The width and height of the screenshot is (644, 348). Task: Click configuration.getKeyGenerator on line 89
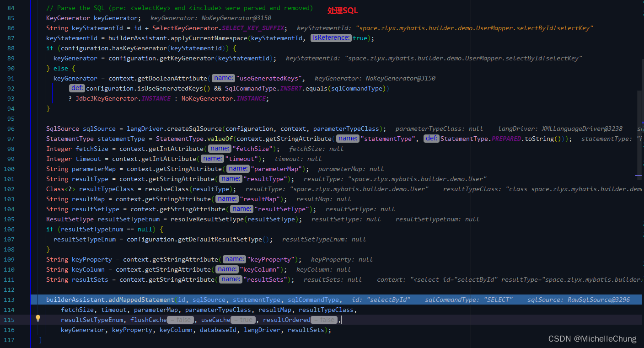(x=161, y=58)
